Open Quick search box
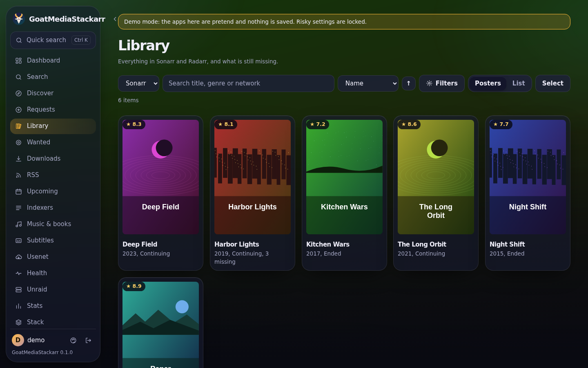The image size is (588, 368). tap(53, 40)
